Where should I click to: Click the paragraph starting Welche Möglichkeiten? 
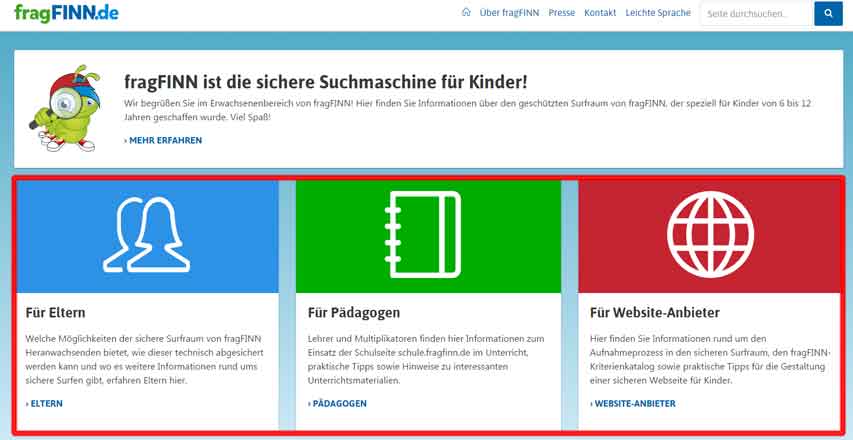145,360
